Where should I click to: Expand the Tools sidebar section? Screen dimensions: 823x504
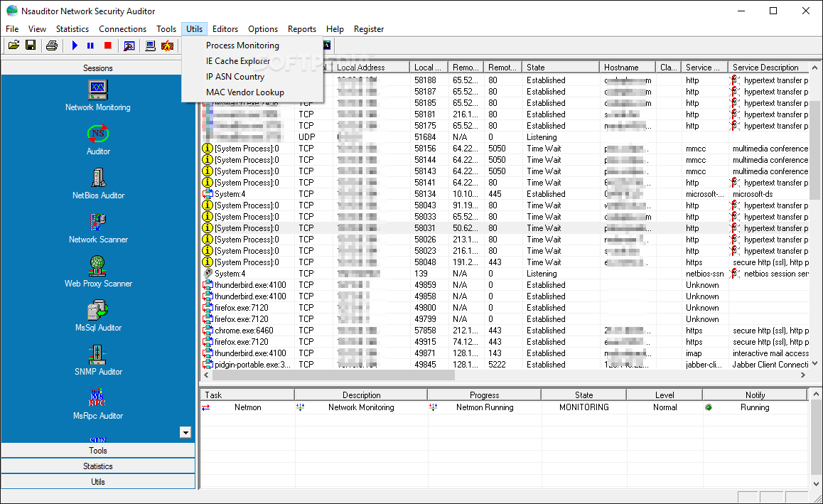point(98,451)
